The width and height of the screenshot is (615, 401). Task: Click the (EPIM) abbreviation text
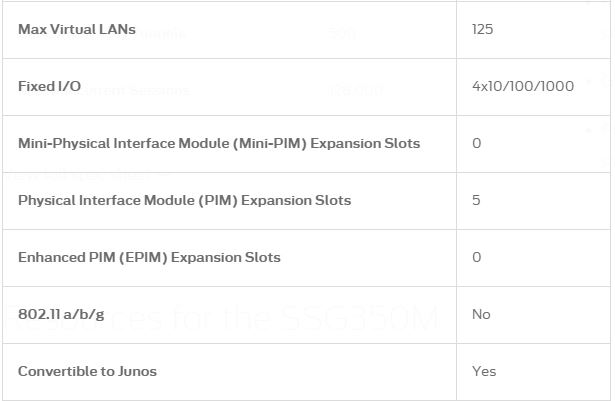[143, 257]
